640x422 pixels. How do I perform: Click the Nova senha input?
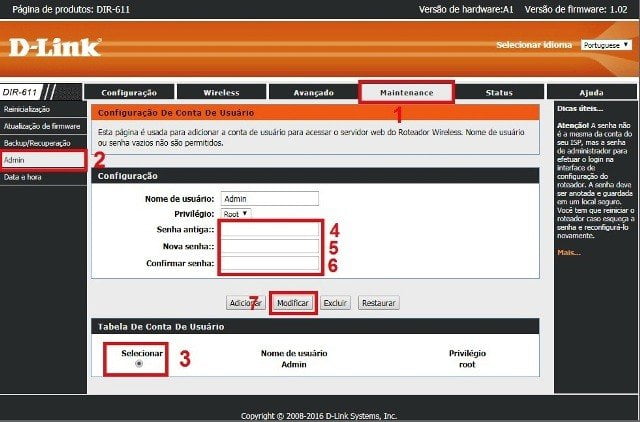pyautogui.click(x=270, y=246)
